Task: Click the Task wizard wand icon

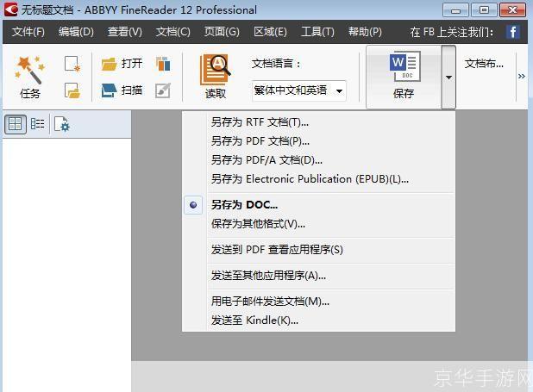Action: coord(29,69)
